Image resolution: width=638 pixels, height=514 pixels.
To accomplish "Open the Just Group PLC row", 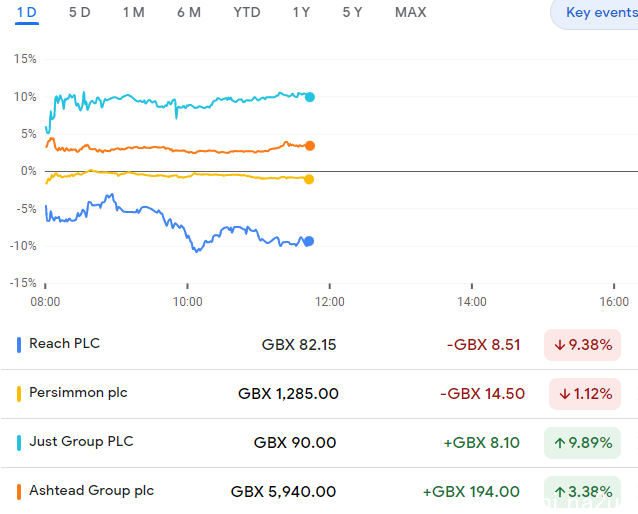I will tap(319, 442).
